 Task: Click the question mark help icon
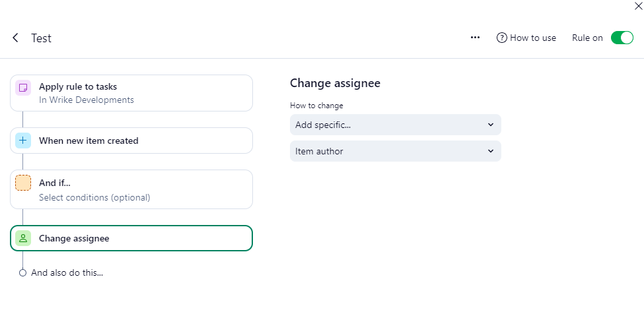pyautogui.click(x=502, y=38)
